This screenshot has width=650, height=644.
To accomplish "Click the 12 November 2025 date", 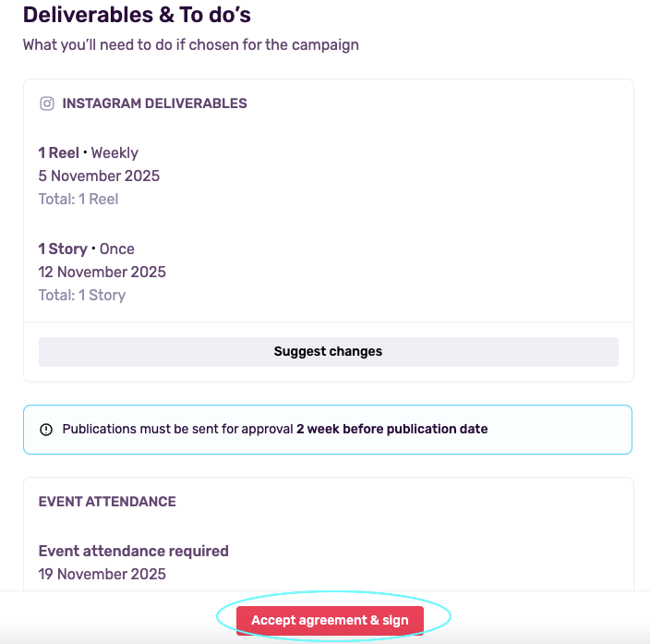I will coord(102,272).
